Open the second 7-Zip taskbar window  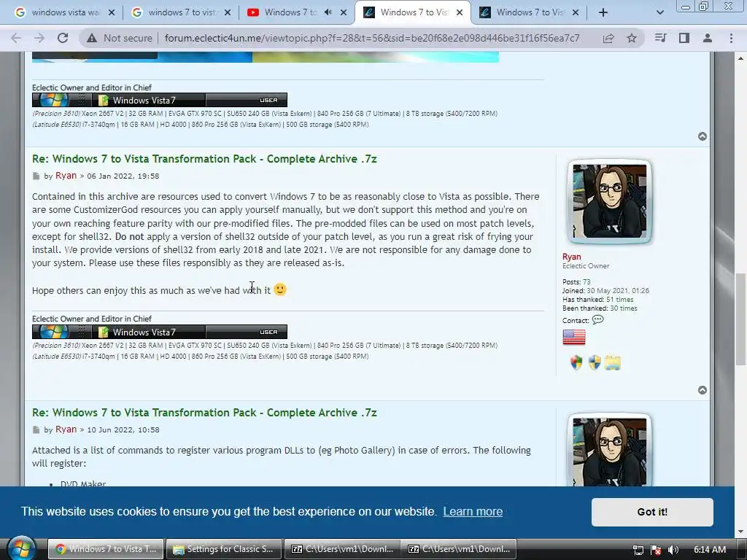point(459,549)
